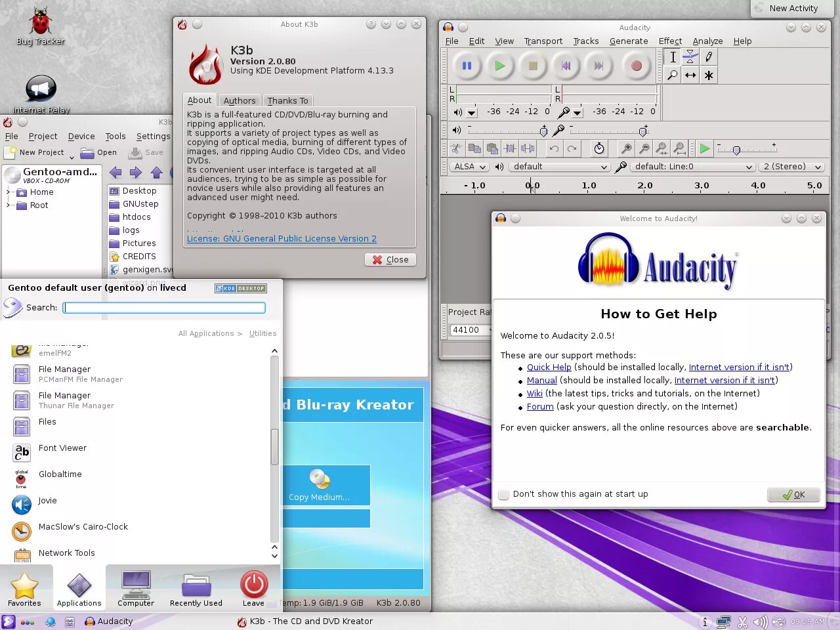Image resolution: width=840 pixels, height=630 pixels.
Task: Click the Klipper scissors icon in system tray
Action: pyautogui.click(x=742, y=621)
